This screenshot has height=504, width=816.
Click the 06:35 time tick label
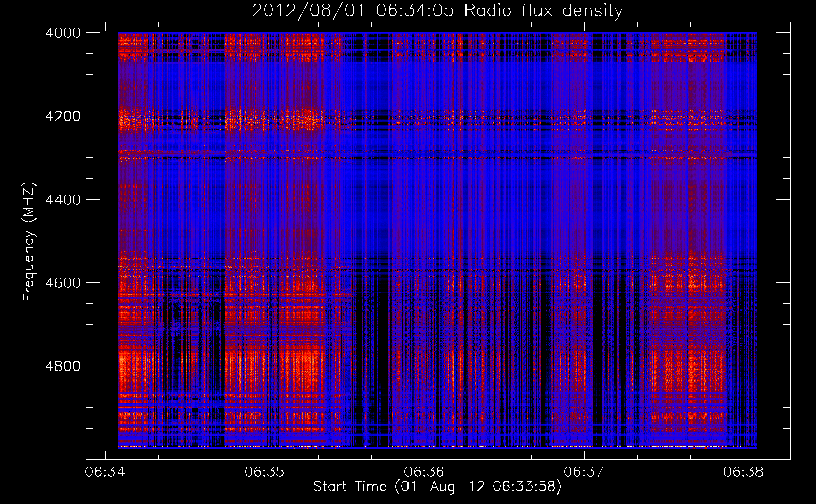[265, 472]
